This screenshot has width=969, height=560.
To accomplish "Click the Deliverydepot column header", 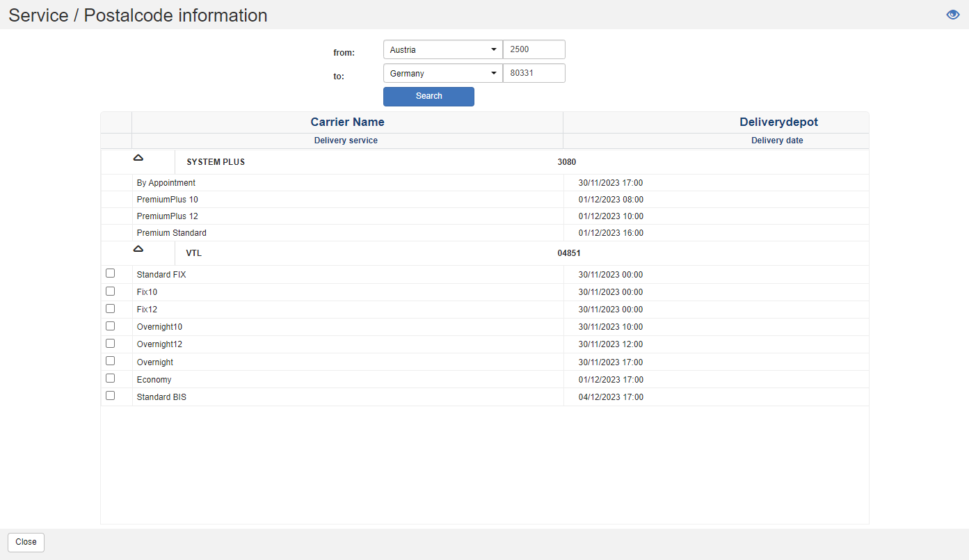I will click(778, 122).
